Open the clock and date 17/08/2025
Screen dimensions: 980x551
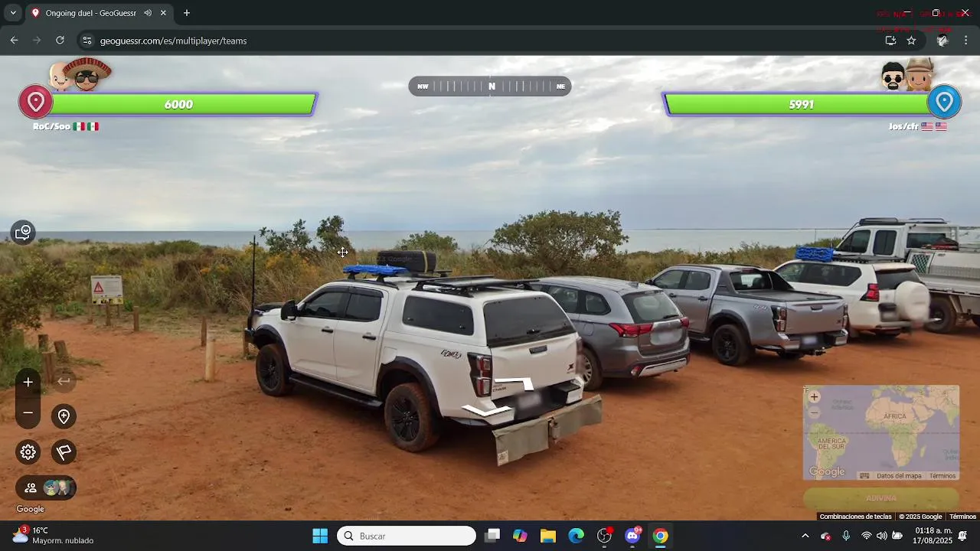[933, 536]
